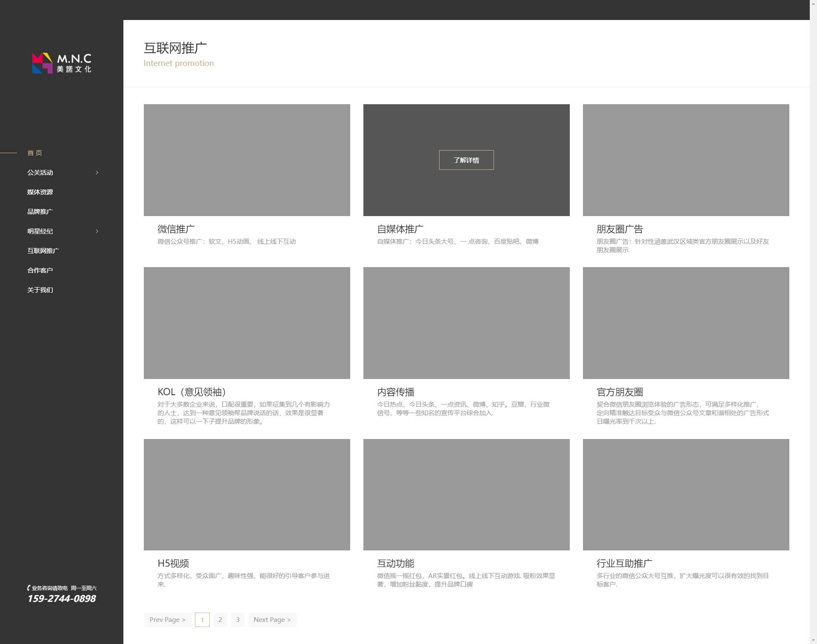The width and height of the screenshot is (817, 644).
Task: Go to pagination page 2
Action: (x=220, y=619)
